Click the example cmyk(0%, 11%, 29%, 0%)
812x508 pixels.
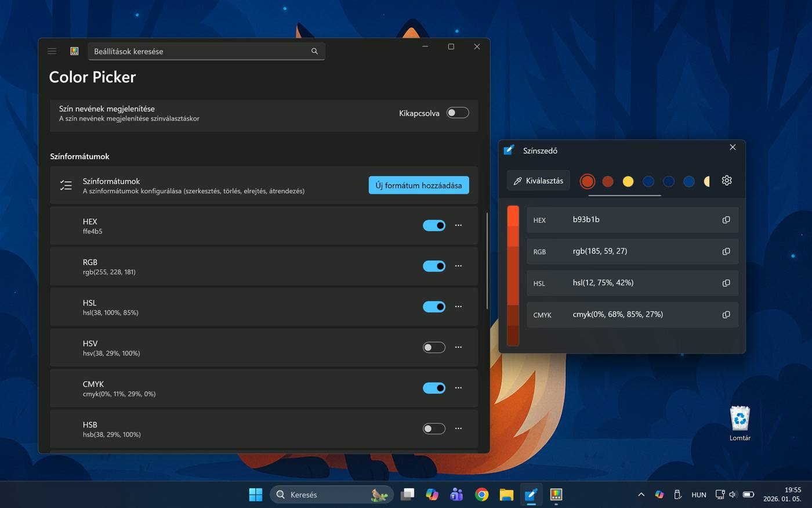coord(119,394)
